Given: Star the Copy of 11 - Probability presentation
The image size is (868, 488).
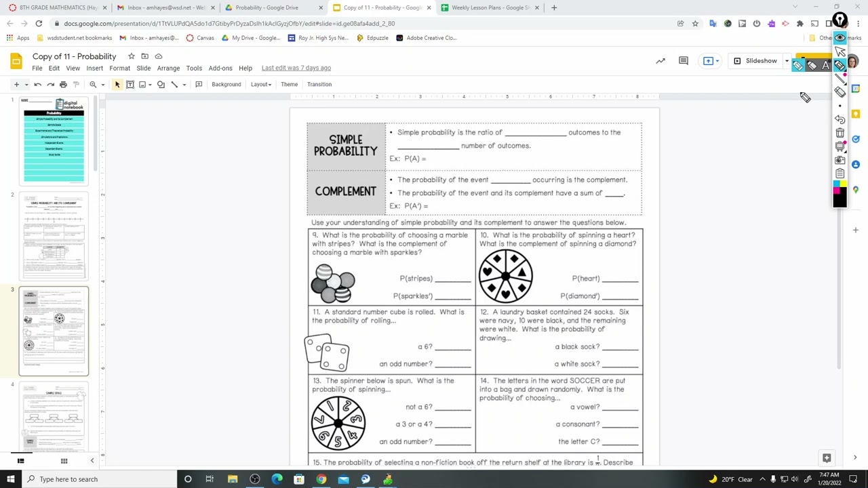Looking at the screenshot, I should [131, 56].
